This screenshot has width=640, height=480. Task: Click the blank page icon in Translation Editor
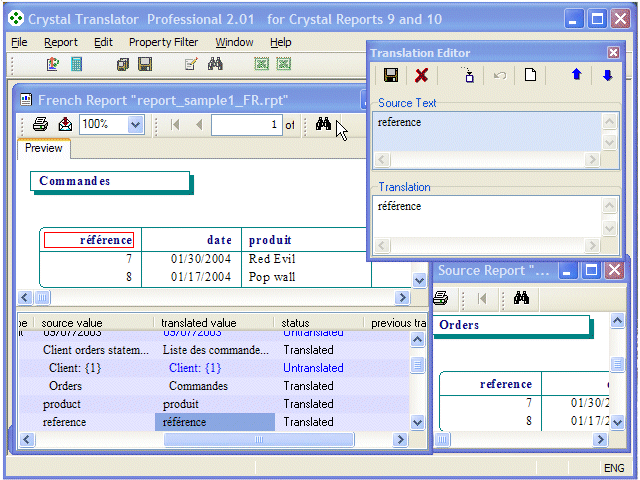tap(530, 75)
